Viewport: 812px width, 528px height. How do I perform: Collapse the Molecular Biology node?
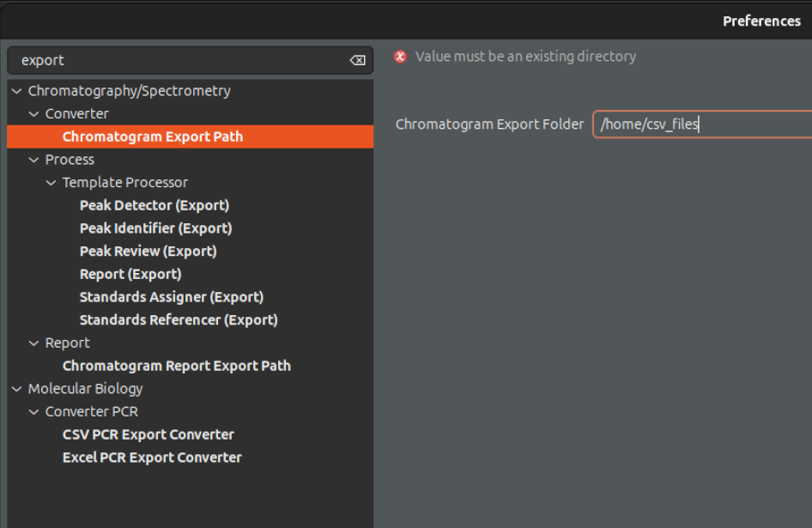(17, 389)
